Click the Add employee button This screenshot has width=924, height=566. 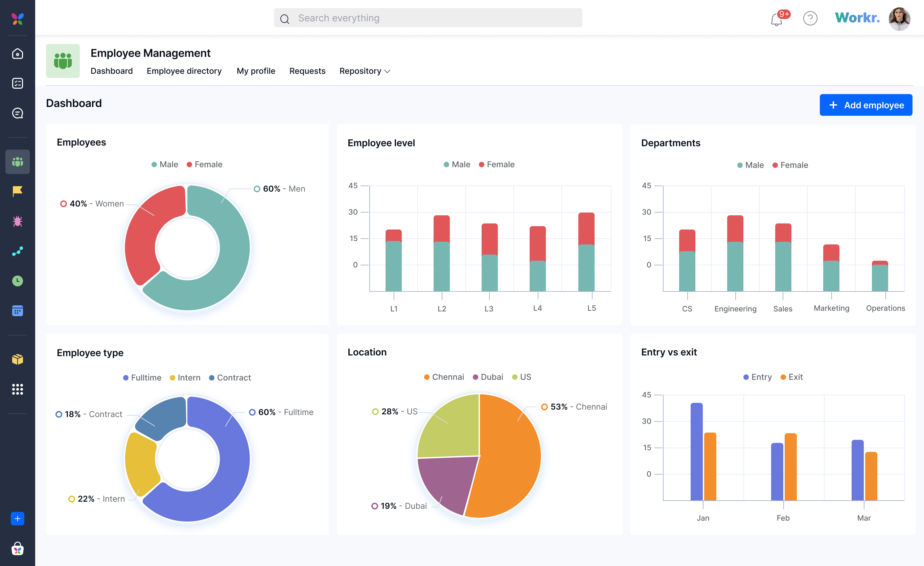[x=866, y=105]
